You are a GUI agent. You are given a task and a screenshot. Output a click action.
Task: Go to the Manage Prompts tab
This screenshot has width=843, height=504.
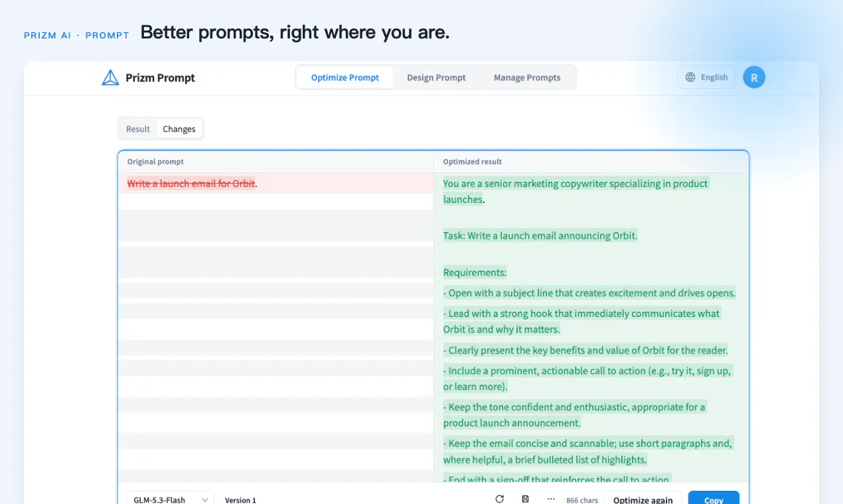point(527,78)
